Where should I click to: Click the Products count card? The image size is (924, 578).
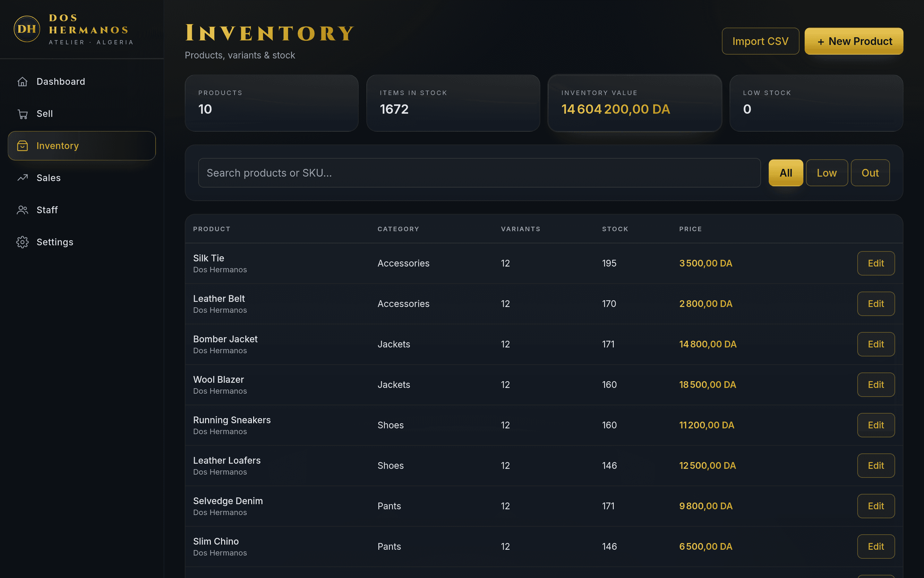tap(271, 103)
